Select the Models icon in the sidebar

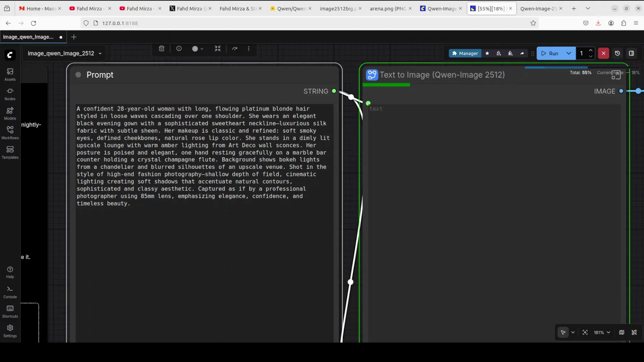tap(10, 114)
